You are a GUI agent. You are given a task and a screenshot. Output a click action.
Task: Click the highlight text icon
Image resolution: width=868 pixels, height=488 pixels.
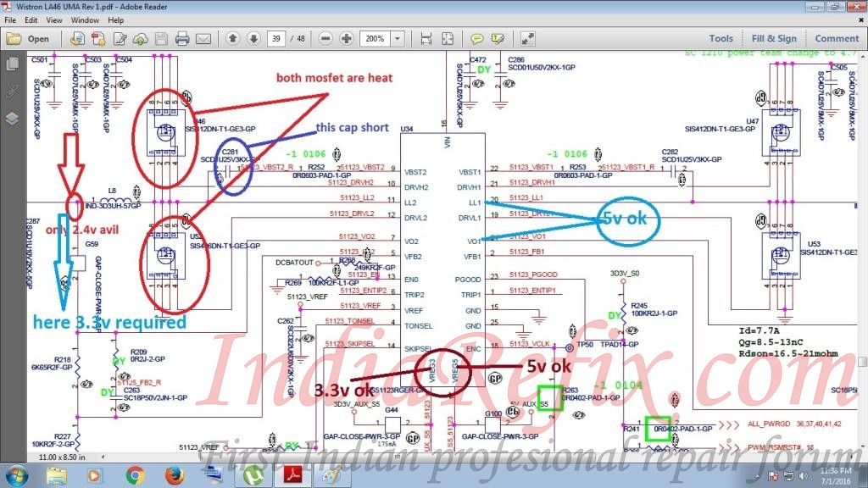tap(498, 39)
